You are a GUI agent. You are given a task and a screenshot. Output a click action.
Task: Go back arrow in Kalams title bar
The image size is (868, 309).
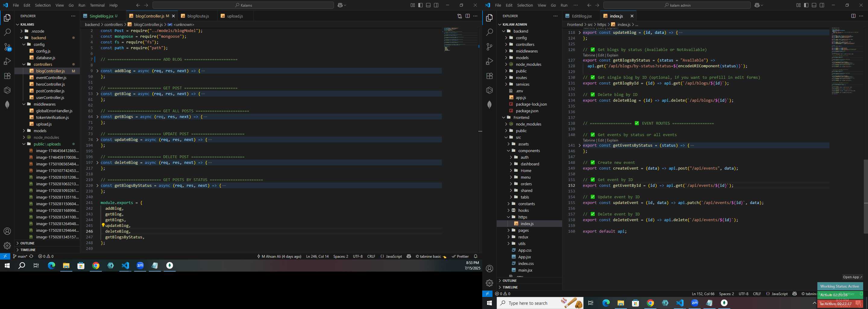[138, 5]
